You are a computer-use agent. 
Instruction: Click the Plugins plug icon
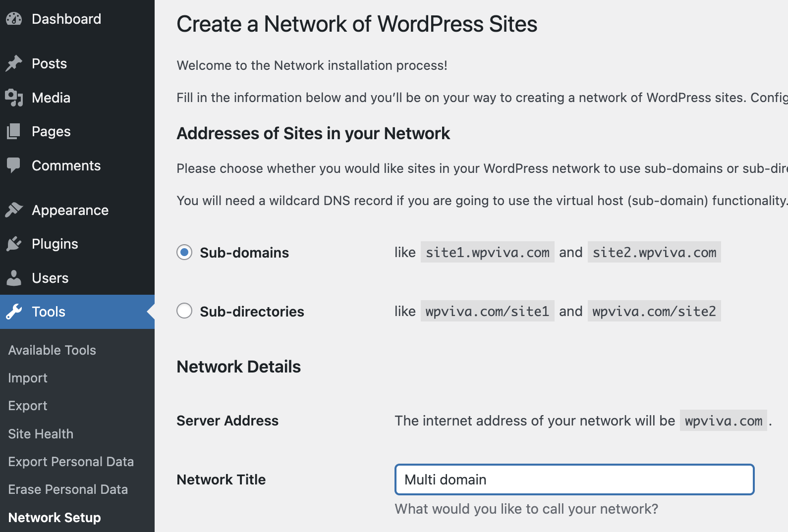coord(14,244)
